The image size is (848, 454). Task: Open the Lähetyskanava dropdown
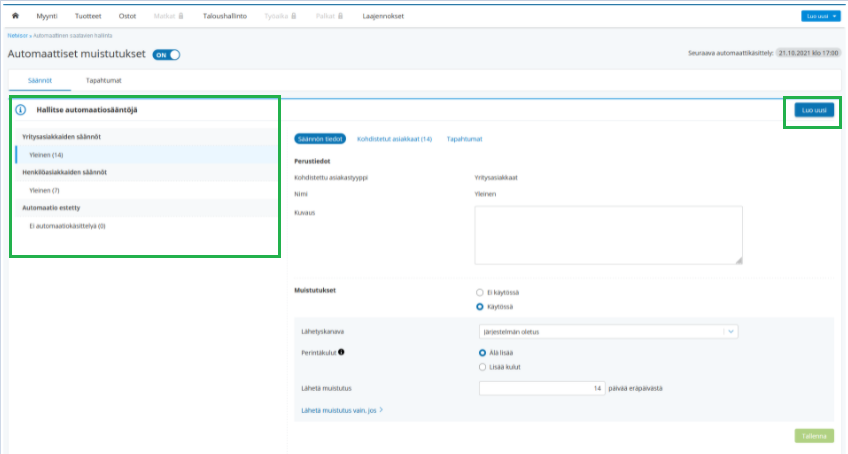608,332
